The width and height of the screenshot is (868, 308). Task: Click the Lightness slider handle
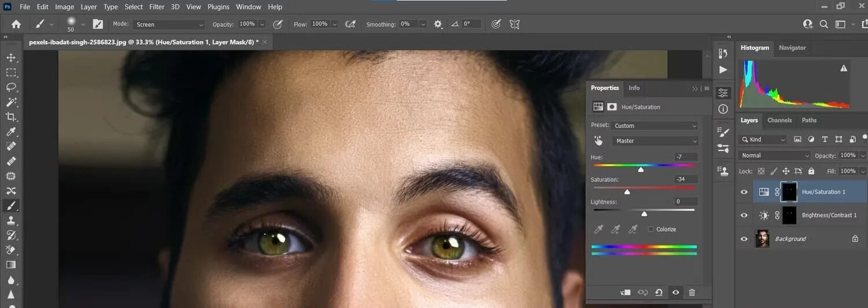pyautogui.click(x=644, y=214)
